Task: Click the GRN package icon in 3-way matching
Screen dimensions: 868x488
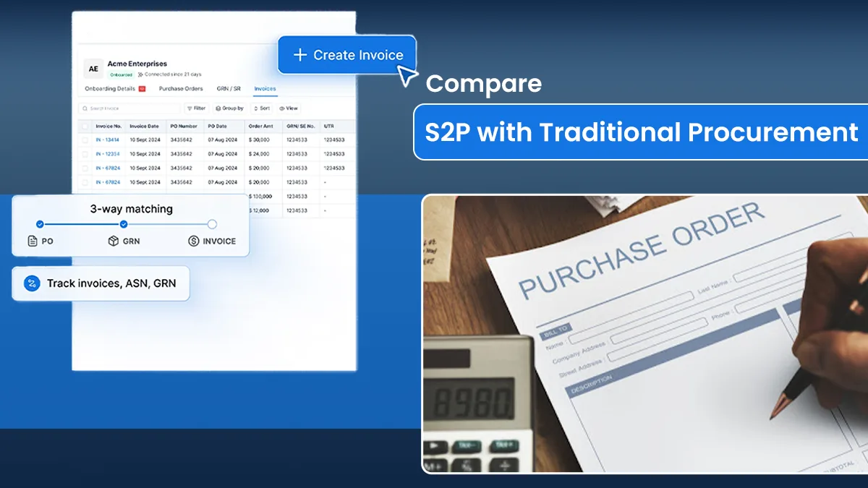Action: tap(113, 241)
